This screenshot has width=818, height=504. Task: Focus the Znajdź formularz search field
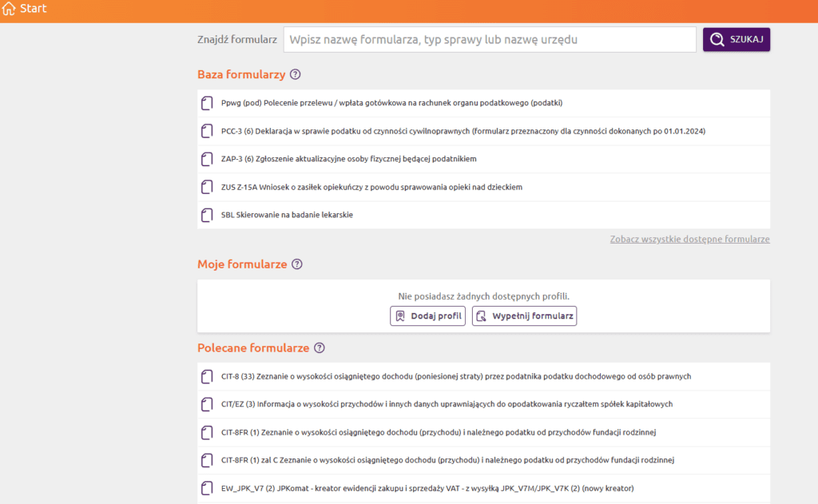click(489, 40)
